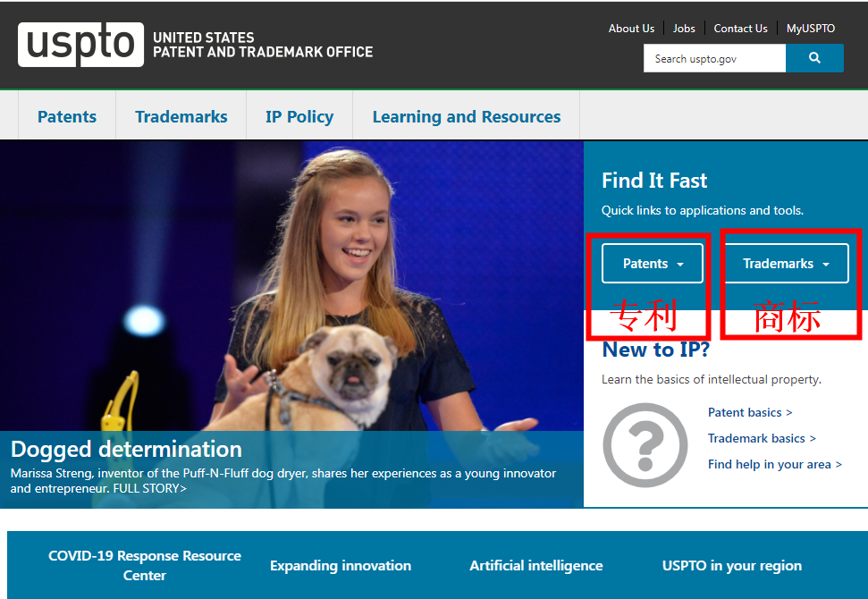Screen dimensions: 868x599
Task: Open MyUSPTO account link
Action: 810,29
